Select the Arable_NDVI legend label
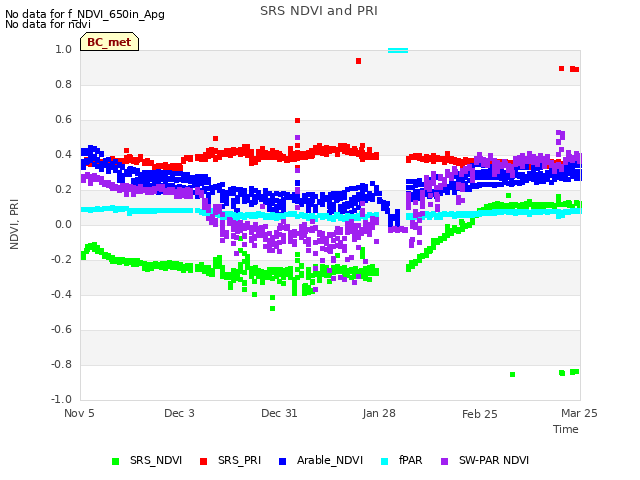Viewport: 640px width, 480px height. tap(330, 460)
